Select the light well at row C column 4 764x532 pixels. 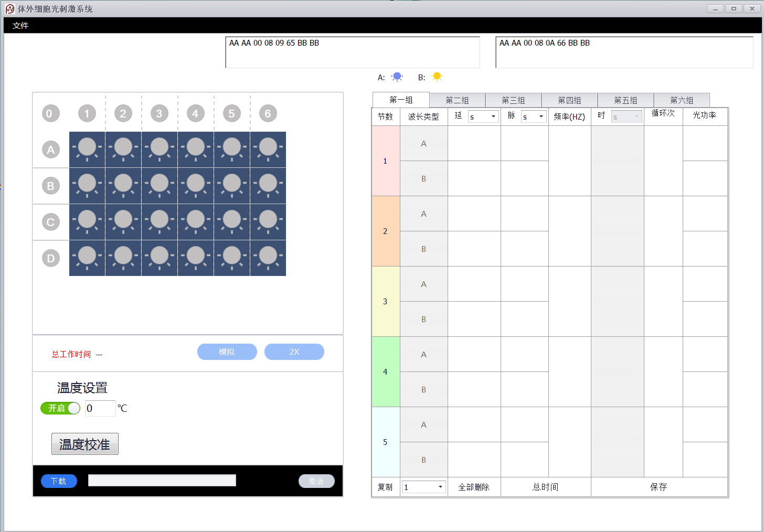pyautogui.click(x=196, y=222)
